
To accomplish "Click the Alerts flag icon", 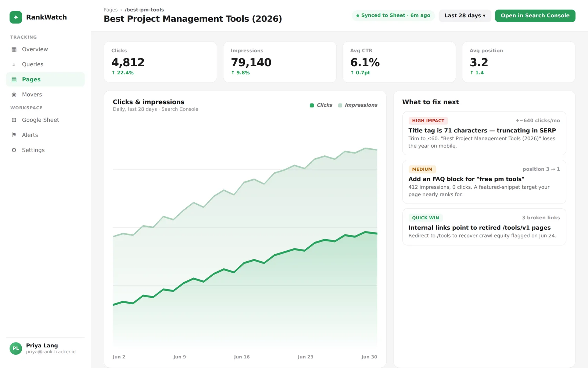I will [x=14, y=135].
